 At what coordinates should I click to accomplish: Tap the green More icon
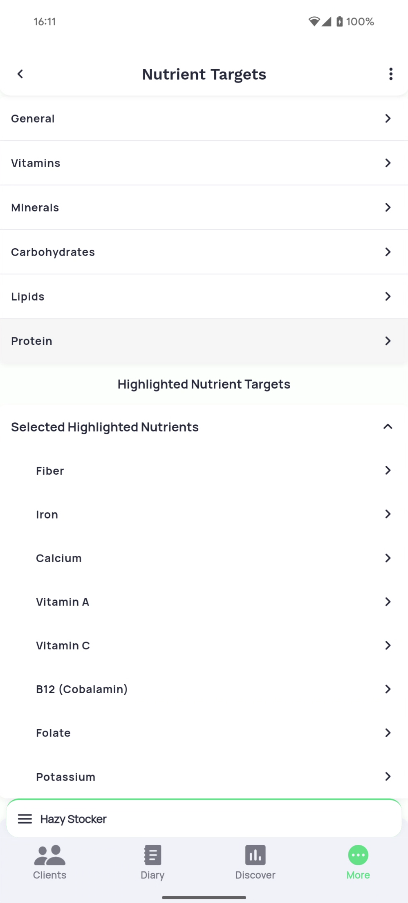point(358,855)
